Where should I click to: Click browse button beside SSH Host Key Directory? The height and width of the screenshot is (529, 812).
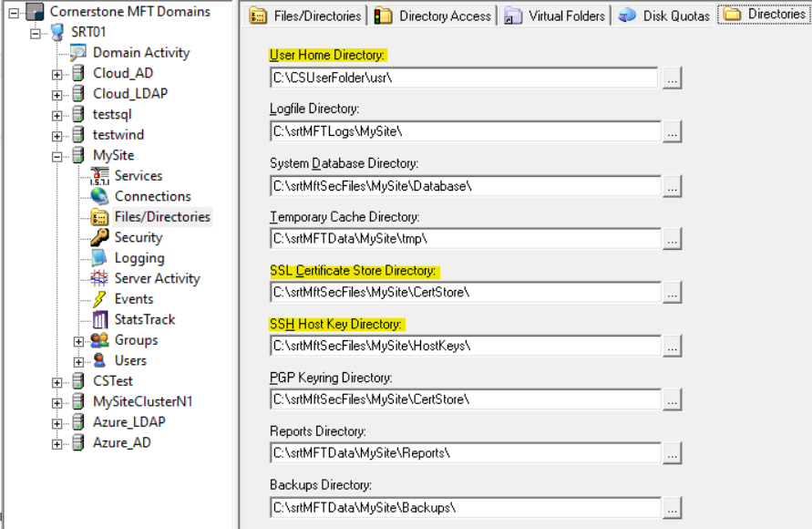point(672,346)
